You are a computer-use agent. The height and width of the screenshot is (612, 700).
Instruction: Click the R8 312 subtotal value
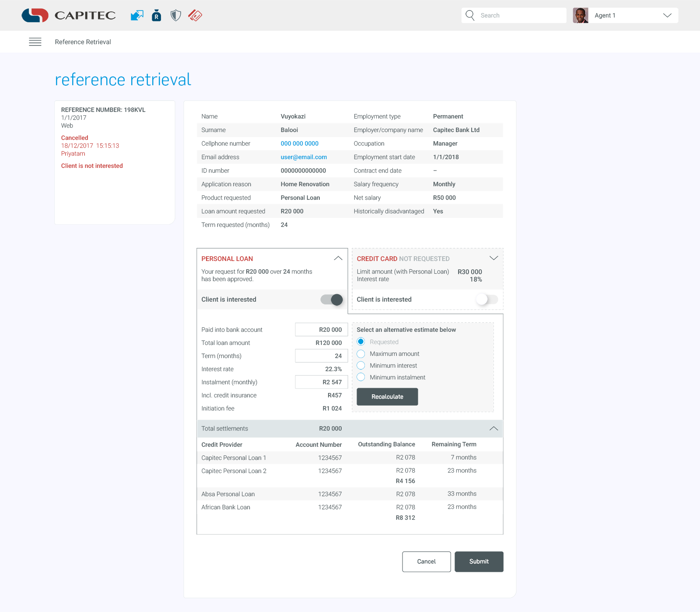coord(406,518)
